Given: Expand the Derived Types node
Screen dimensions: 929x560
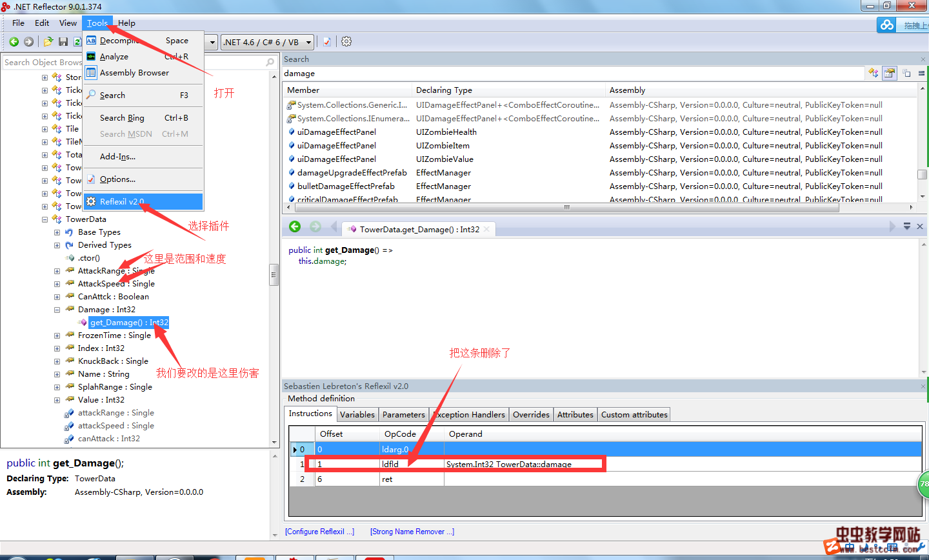Looking at the screenshot, I should 57,245.
